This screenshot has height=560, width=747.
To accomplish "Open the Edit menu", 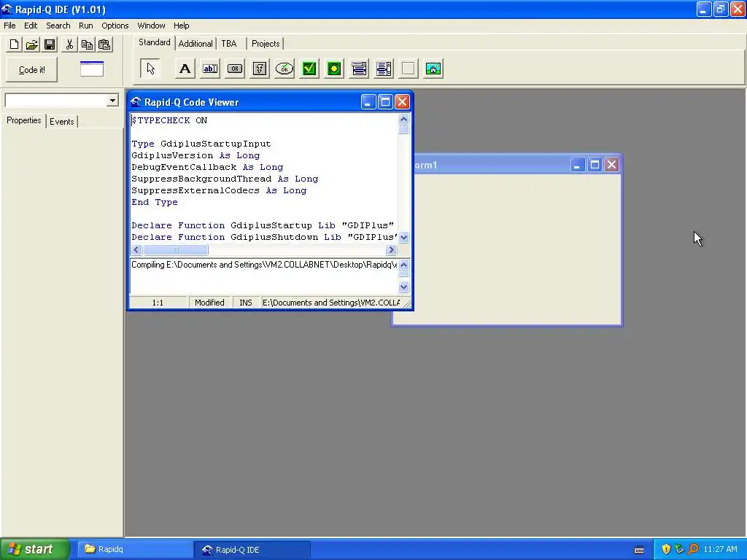I will pyautogui.click(x=31, y=26).
